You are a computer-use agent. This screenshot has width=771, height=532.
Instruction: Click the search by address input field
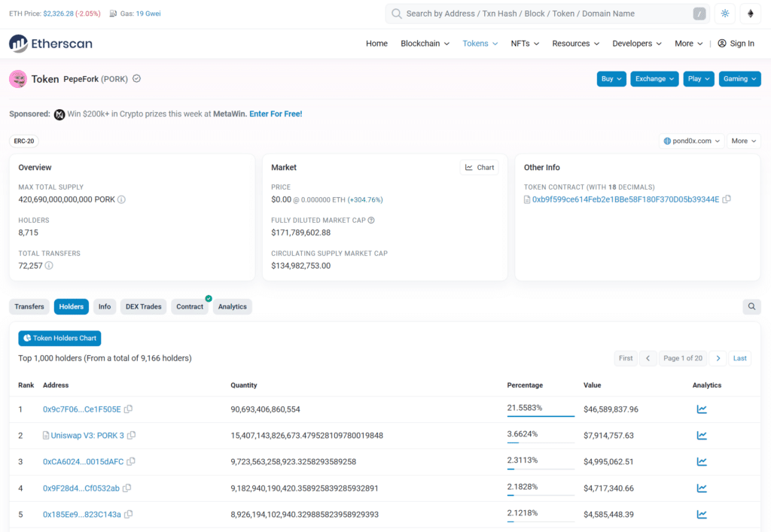547,14
